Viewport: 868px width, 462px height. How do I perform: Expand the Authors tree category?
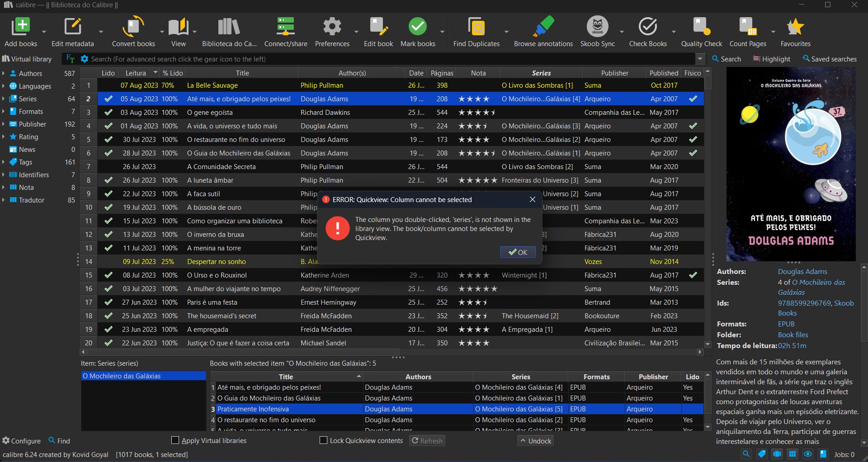coord(4,73)
